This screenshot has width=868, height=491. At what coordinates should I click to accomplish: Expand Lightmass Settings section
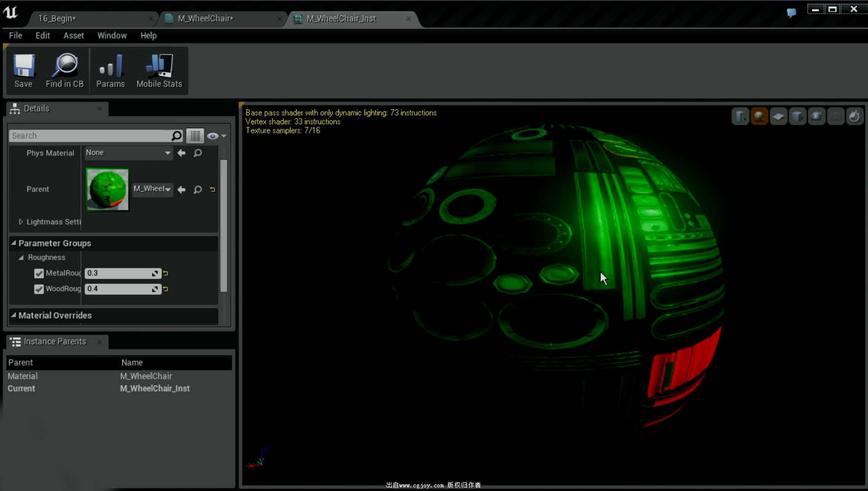[21, 222]
